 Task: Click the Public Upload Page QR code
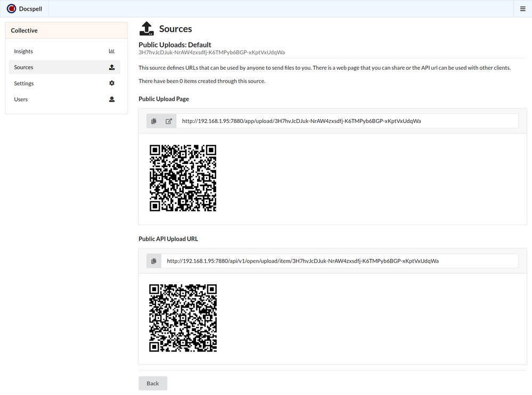tap(183, 178)
